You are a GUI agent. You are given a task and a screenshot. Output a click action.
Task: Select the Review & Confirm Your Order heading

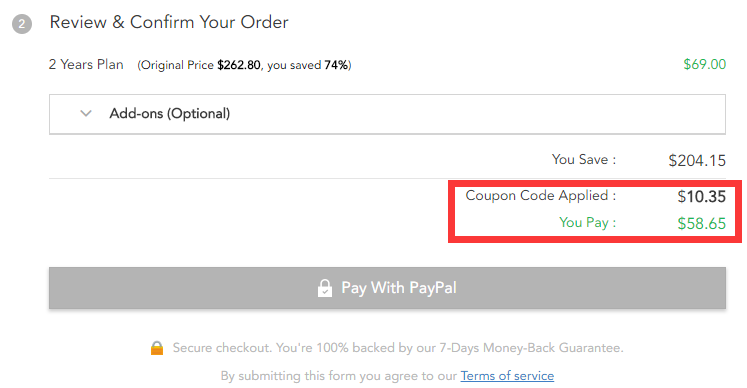tap(169, 22)
